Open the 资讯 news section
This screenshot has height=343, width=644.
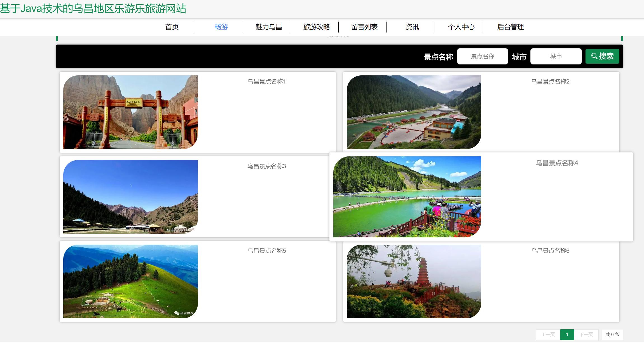click(x=411, y=27)
